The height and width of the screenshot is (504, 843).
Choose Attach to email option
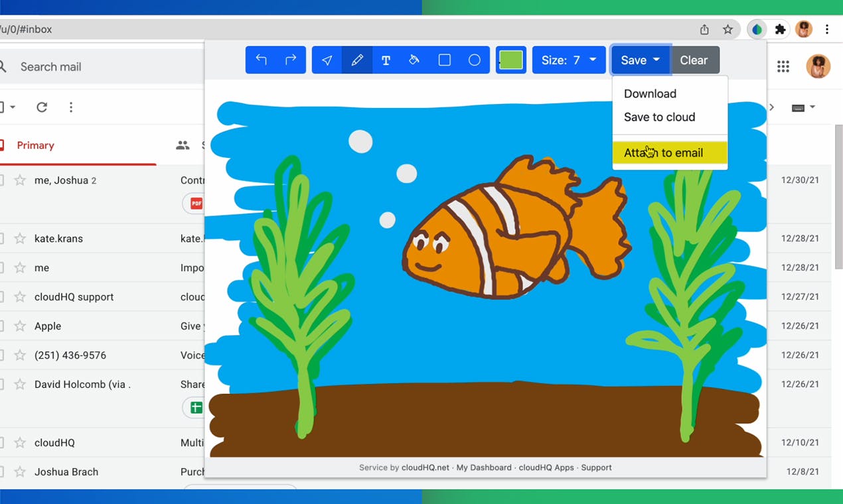pyautogui.click(x=670, y=153)
